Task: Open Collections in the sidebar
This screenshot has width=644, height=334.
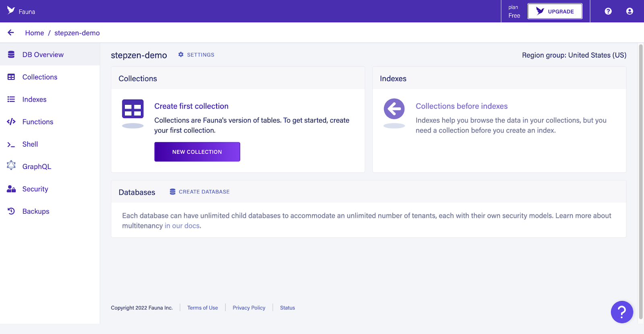Action: coord(50,77)
